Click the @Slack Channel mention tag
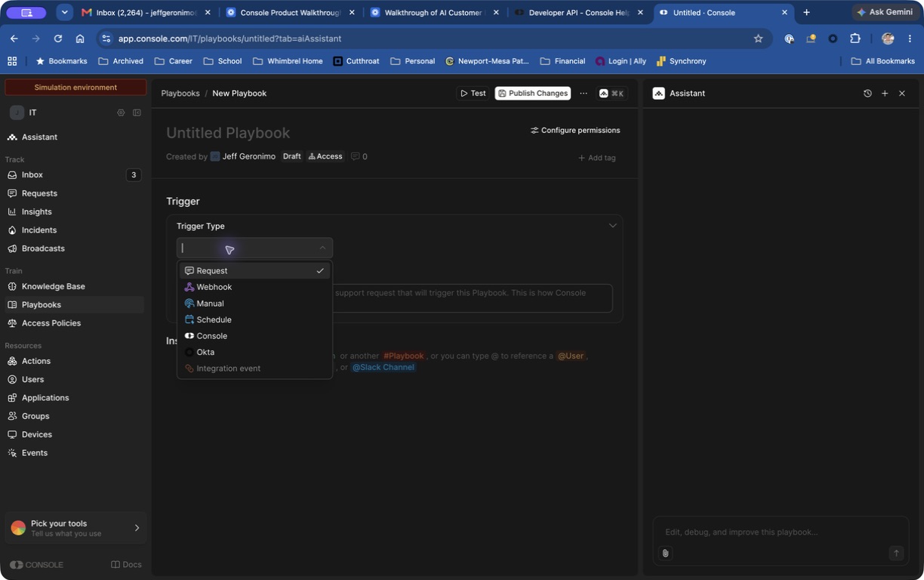 coord(383,367)
